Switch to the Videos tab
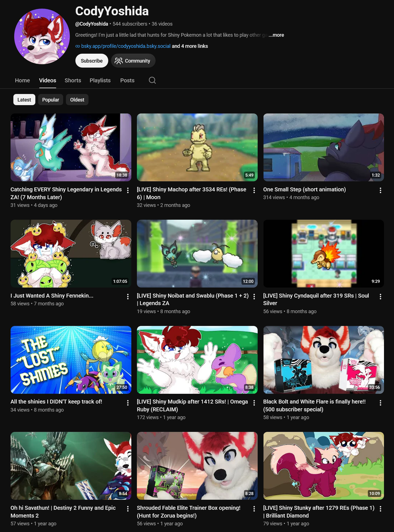The image size is (394, 532). tap(48, 80)
